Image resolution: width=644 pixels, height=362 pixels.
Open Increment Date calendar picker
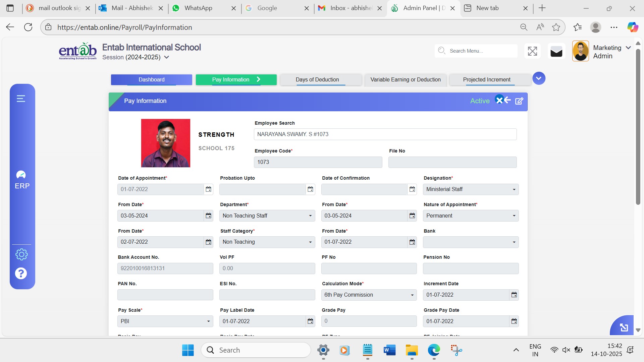click(514, 295)
